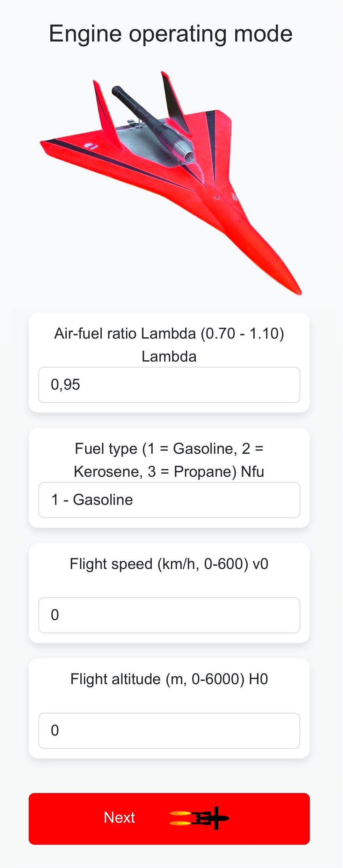Click the jet plane icon on Next button
The image size is (343, 868).
(211, 818)
